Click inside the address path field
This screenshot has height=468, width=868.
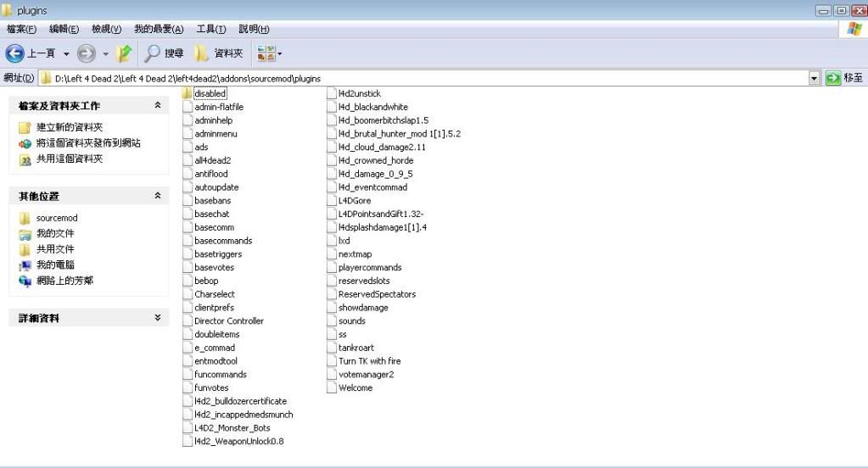[424, 78]
